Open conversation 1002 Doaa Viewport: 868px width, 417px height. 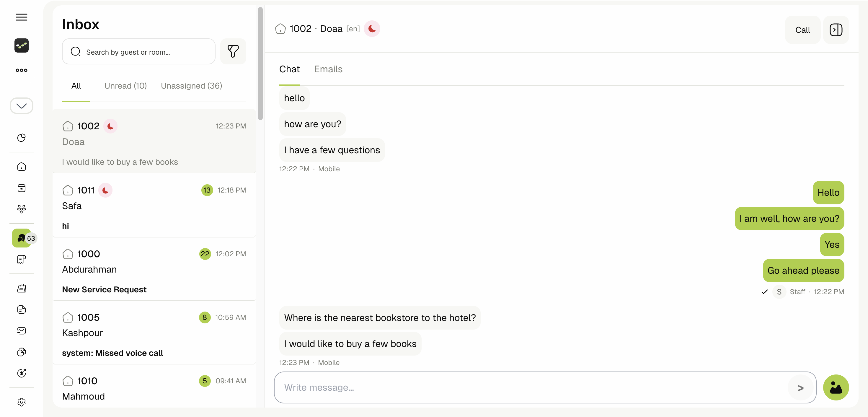154,141
